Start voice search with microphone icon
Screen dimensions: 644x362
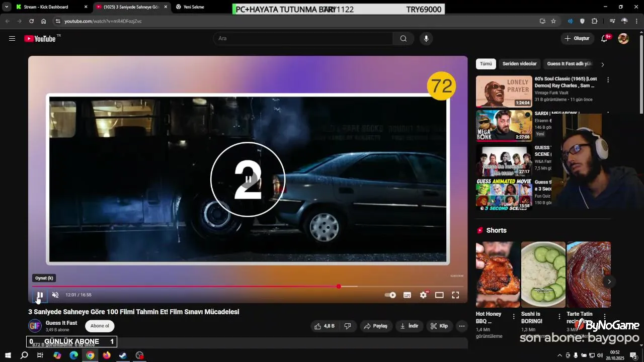tap(426, 39)
